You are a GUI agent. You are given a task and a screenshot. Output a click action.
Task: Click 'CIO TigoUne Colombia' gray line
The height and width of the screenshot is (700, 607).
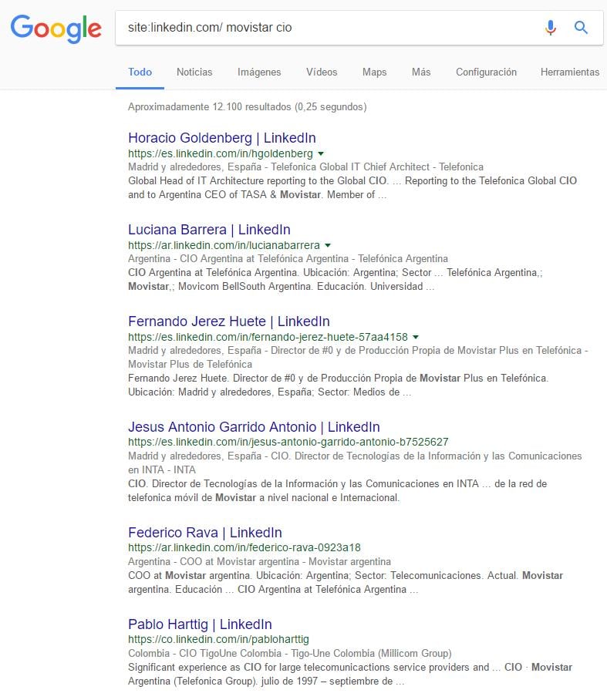tap(289, 654)
